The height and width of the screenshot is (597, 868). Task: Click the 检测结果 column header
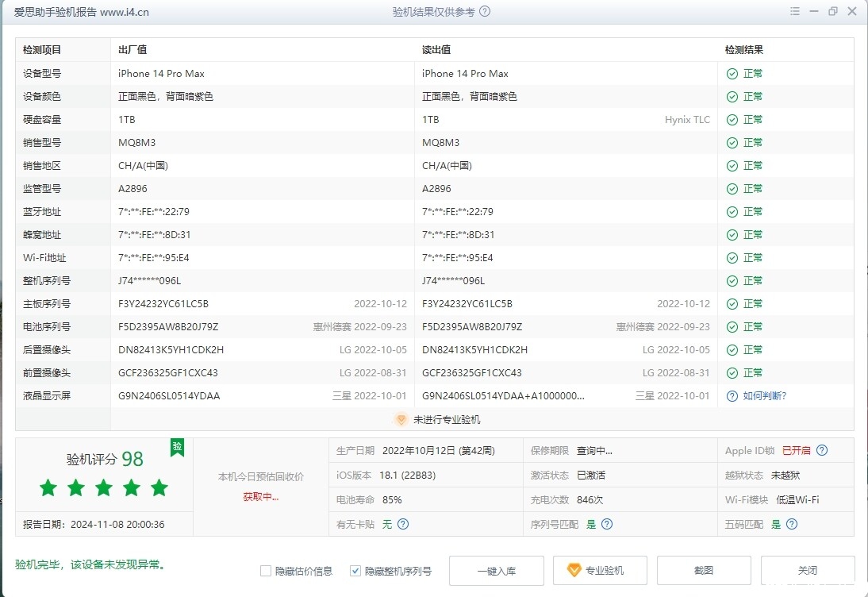pos(744,50)
